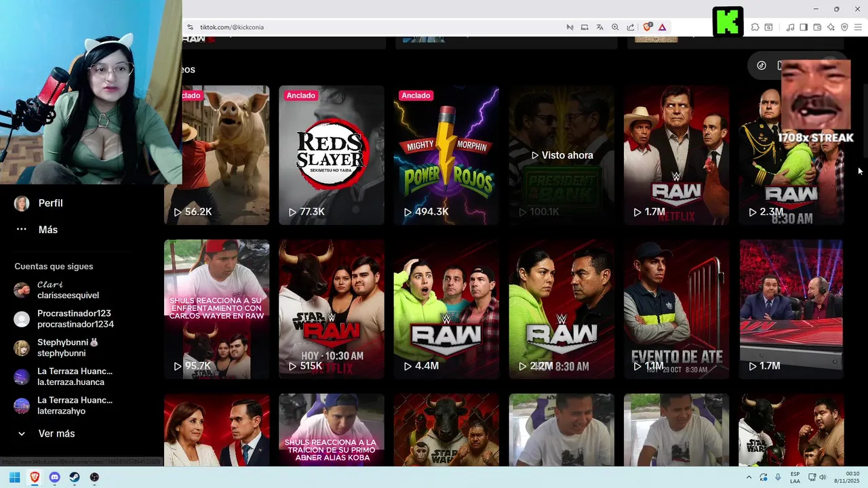This screenshot has width=868, height=488.
Task: Click the share page icon in address bar
Action: point(631,27)
